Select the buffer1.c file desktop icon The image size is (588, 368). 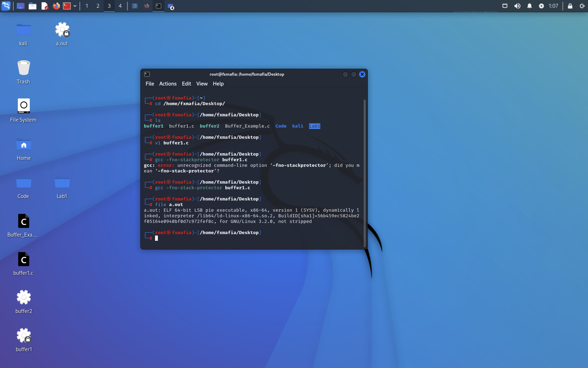(23, 264)
